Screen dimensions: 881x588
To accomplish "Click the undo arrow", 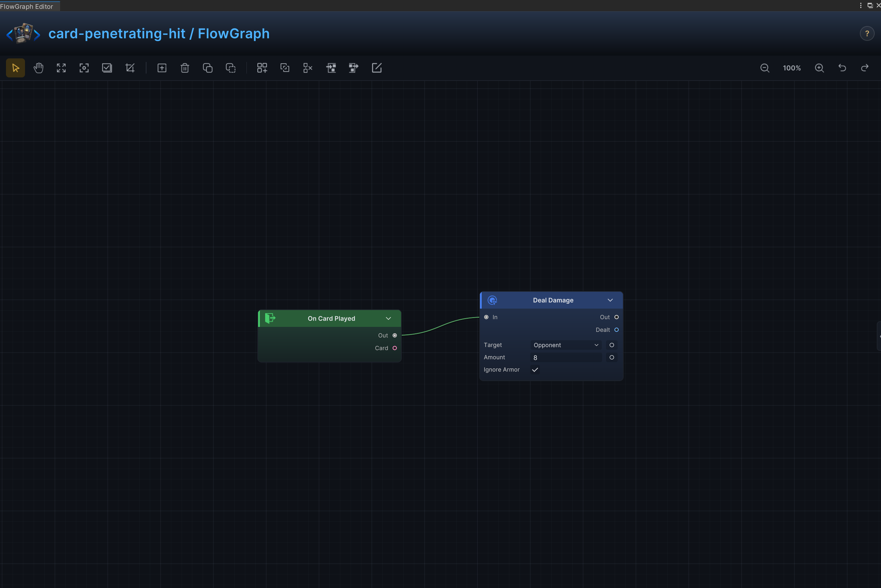I will [x=842, y=68].
